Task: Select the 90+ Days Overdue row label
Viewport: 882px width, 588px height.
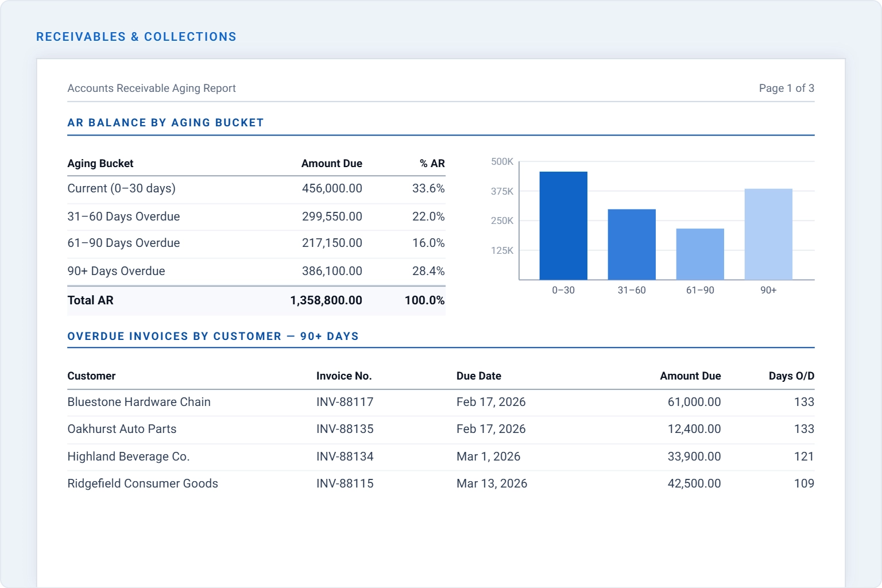Action: click(x=116, y=271)
